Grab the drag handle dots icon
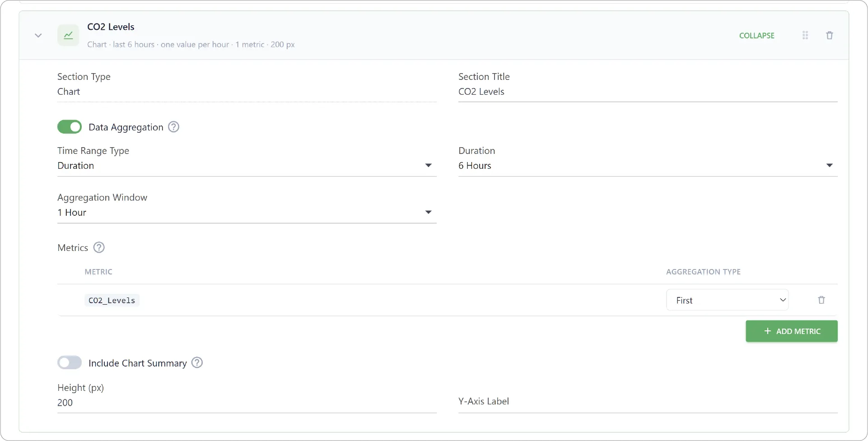This screenshot has width=868, height=441. pos(805,35)
